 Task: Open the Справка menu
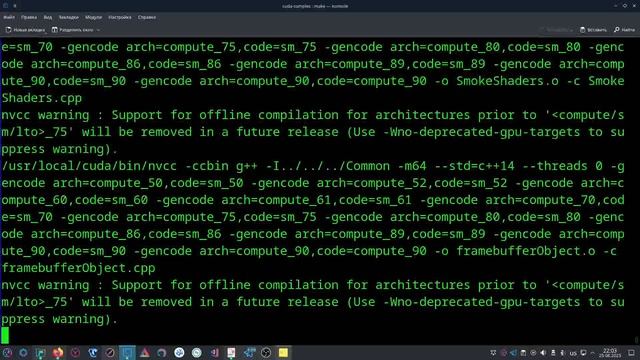pos(147,17)
